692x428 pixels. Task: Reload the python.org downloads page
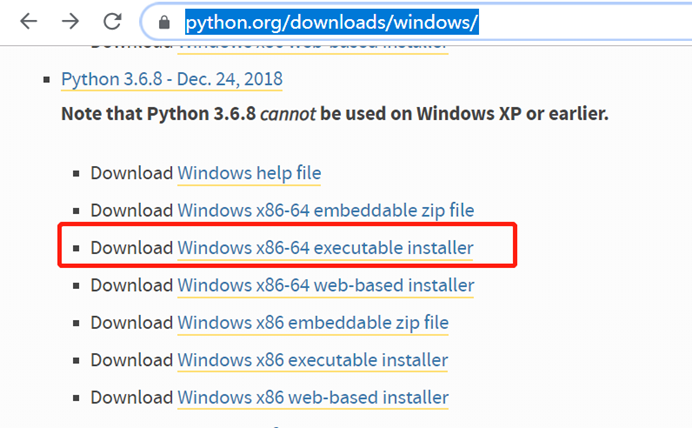(x=113, y=21)
